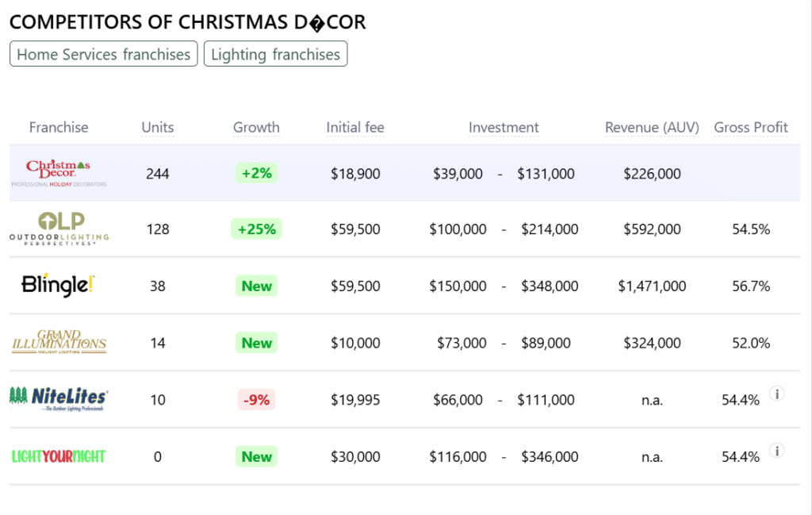Open the Outdoor Lighting Perspectives logo
812x515 pixels.
point(59,229)
